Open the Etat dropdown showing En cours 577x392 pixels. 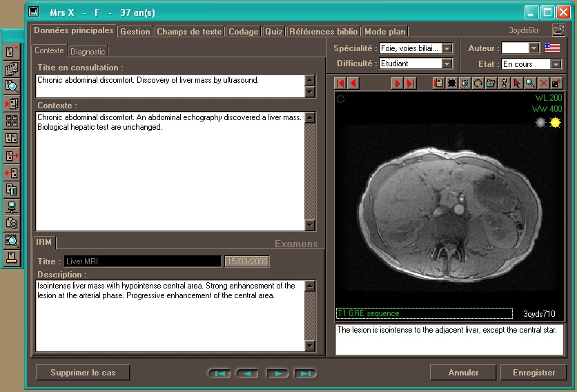click(x=556, y=64)
